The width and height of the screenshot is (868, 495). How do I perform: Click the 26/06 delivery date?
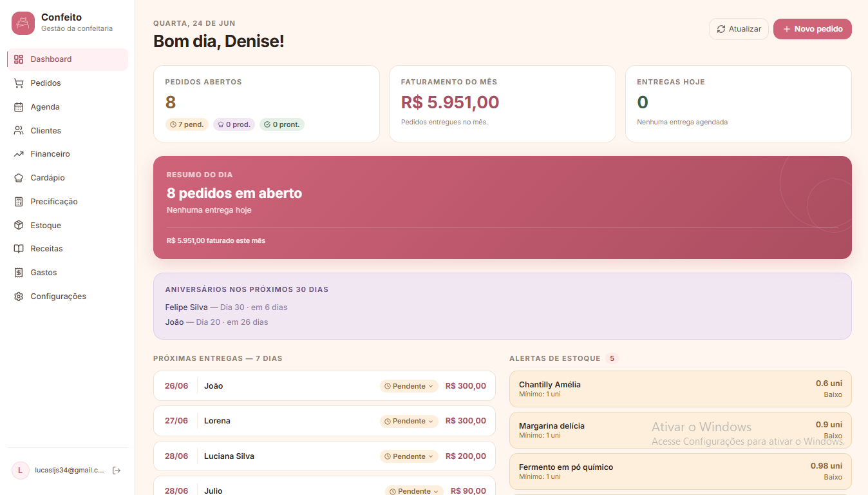click(x=176, y=386)
